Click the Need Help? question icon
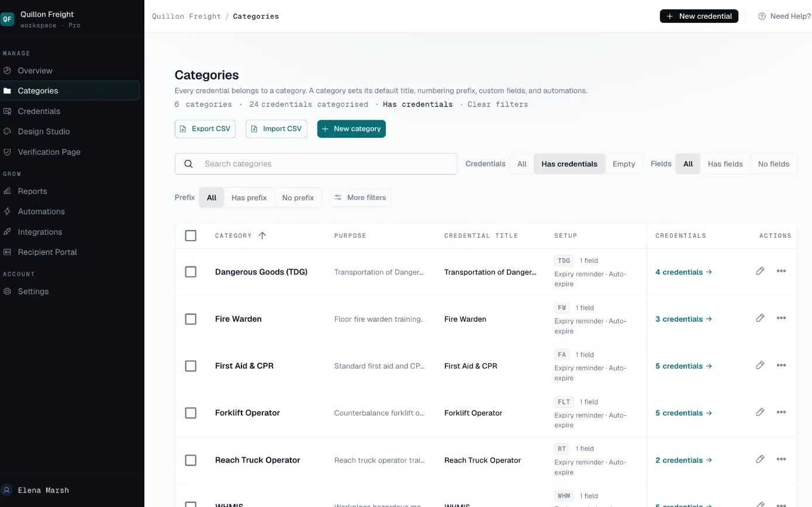Viewport: 812px width, 507px height. 762,16
